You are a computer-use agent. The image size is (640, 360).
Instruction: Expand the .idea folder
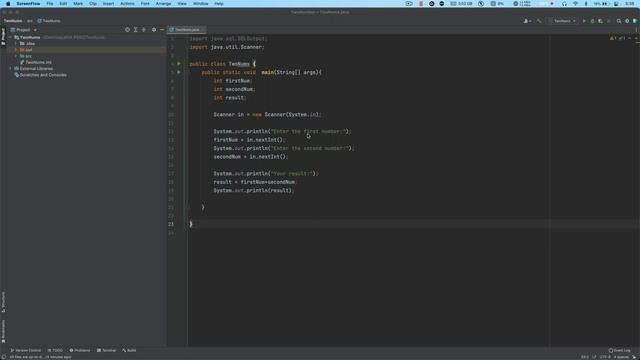pos(16,43)
